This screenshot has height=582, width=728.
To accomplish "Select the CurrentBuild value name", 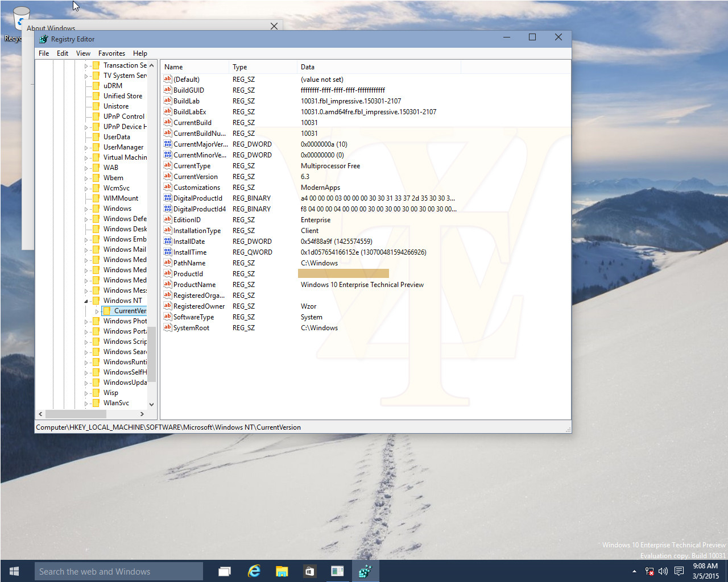I will click(x=192, y=122).
